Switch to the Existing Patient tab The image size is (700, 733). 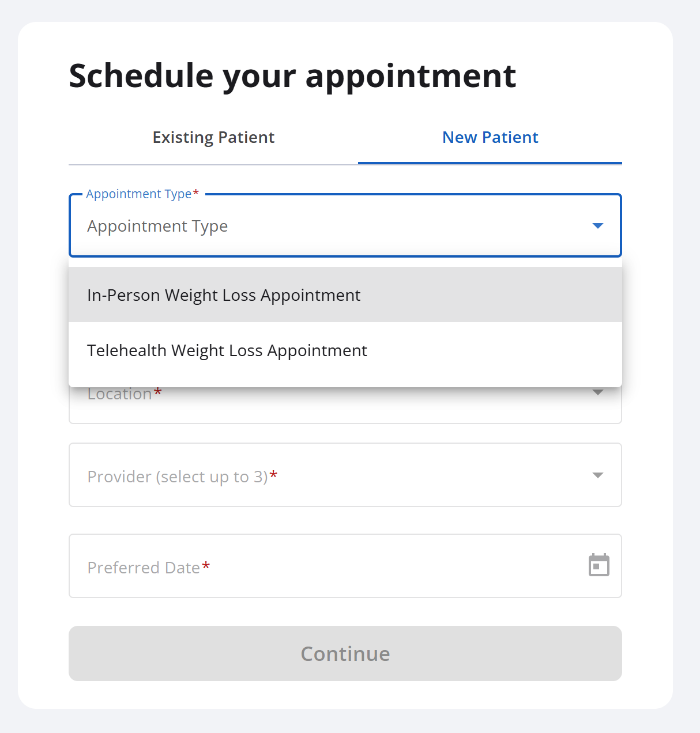click(213, 137)
